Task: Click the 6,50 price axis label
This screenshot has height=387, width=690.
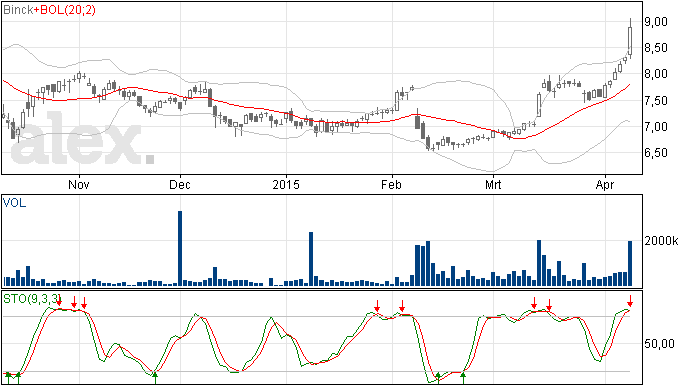Action: tap(656, 153)
